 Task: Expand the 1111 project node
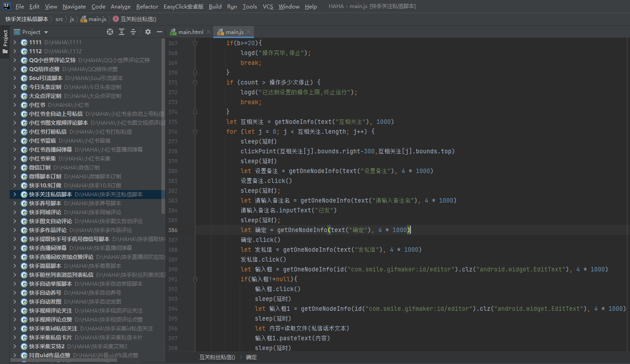[15, 42]
